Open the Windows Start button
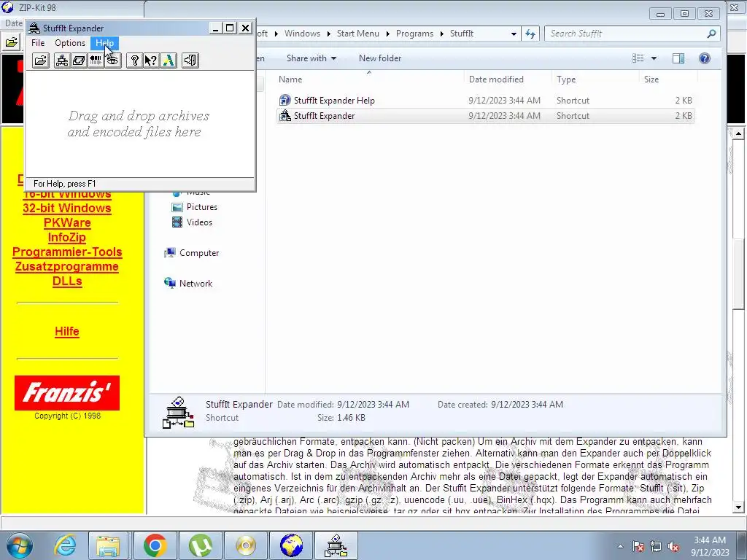The height and width of the screenshot is (560, 747). 20,545
